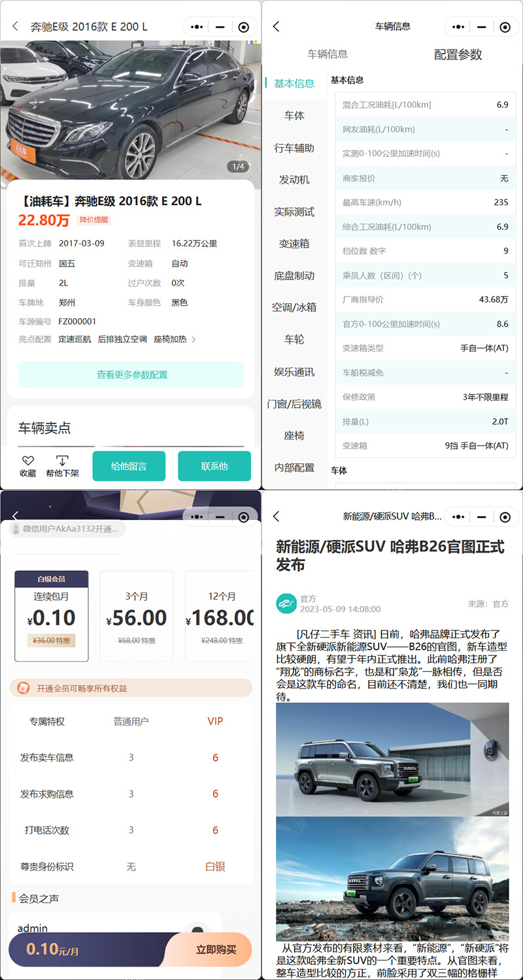
Task: Click the 厂商指导价 43.68万 row
Action: pos(425,299)
